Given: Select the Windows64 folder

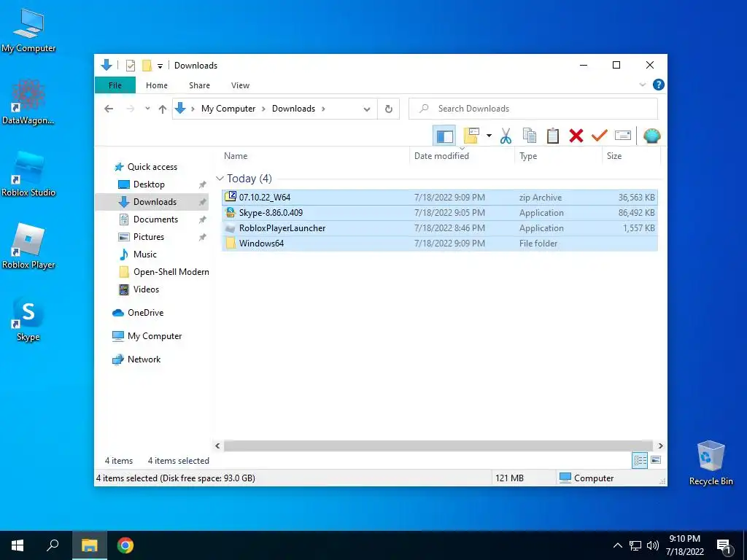Looking at the screenshot, I should tap(440, 244).
